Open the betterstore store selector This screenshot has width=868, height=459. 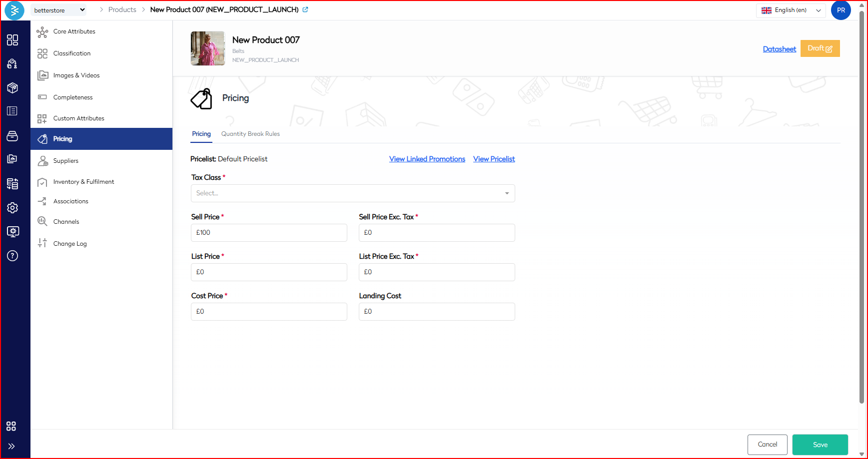pyautogui.click(x=59, y=10)
